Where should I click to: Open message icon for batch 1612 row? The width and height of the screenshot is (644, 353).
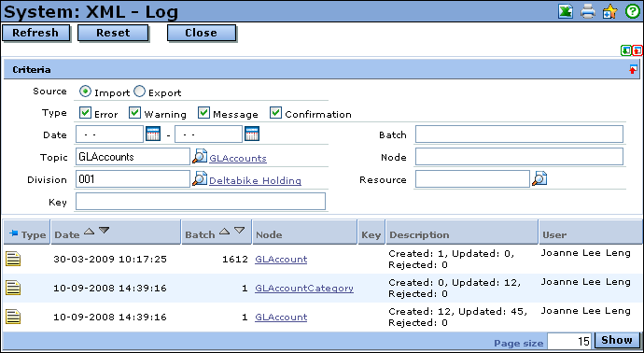(x=13, y=259)
